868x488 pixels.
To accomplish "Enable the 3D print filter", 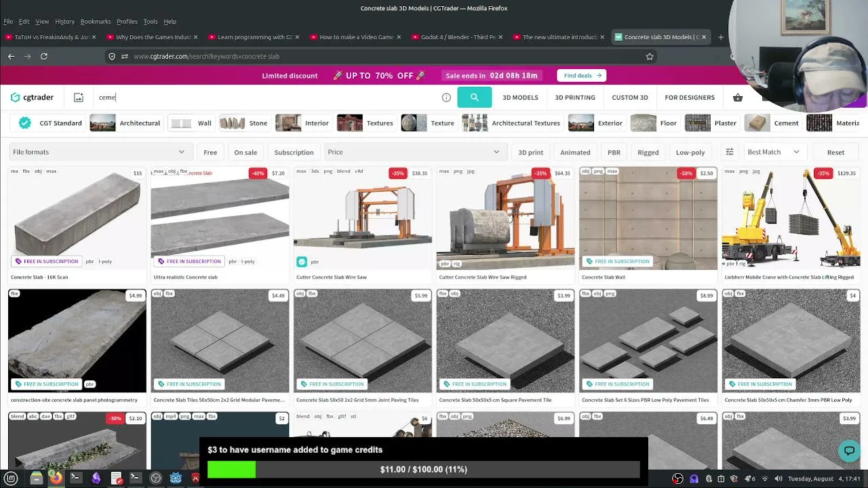I will tap(530, 152).
